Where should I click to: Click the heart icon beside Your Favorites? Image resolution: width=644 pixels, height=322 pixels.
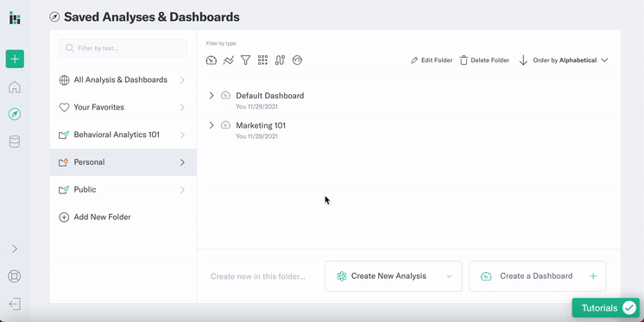(64, 108)
